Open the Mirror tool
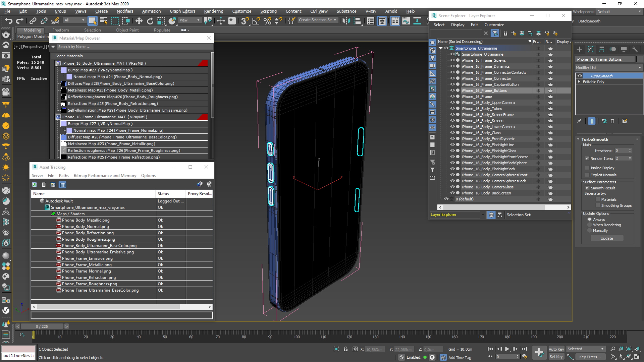Screen dimensions: 644x362 [x=346, y=21]
